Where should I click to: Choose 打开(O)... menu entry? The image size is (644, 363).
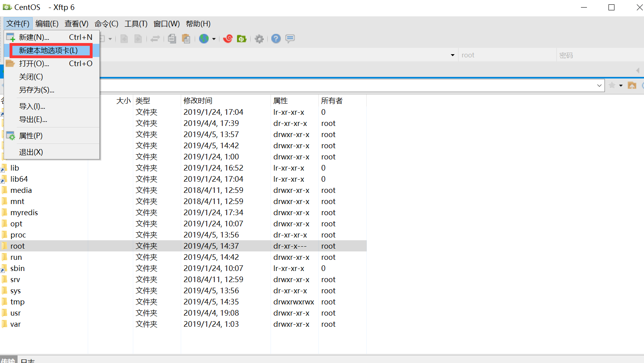(52, 63)
